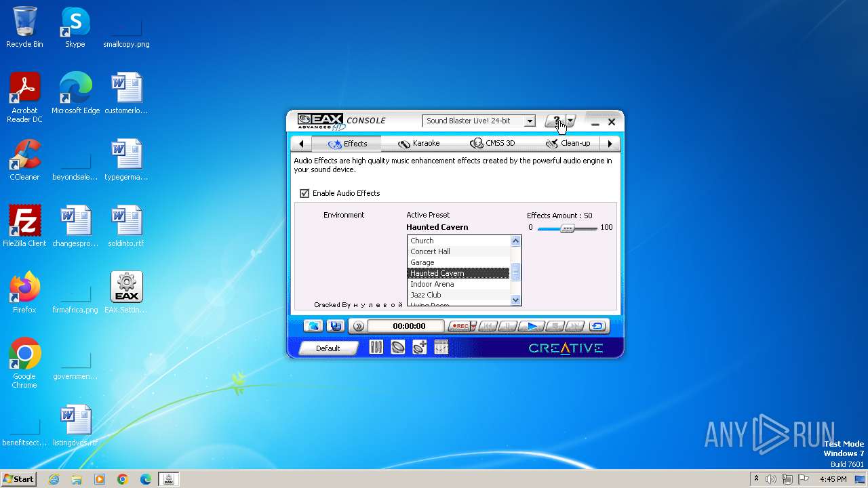Click the Default preset button
The width and height of the screenshot is (868, 488).
[x=328, y=348]
